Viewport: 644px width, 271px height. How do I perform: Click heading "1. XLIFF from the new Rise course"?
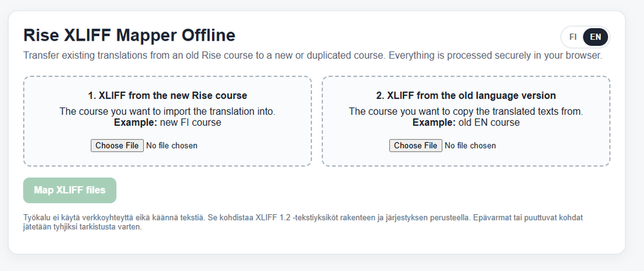click(x=168, y=95)
